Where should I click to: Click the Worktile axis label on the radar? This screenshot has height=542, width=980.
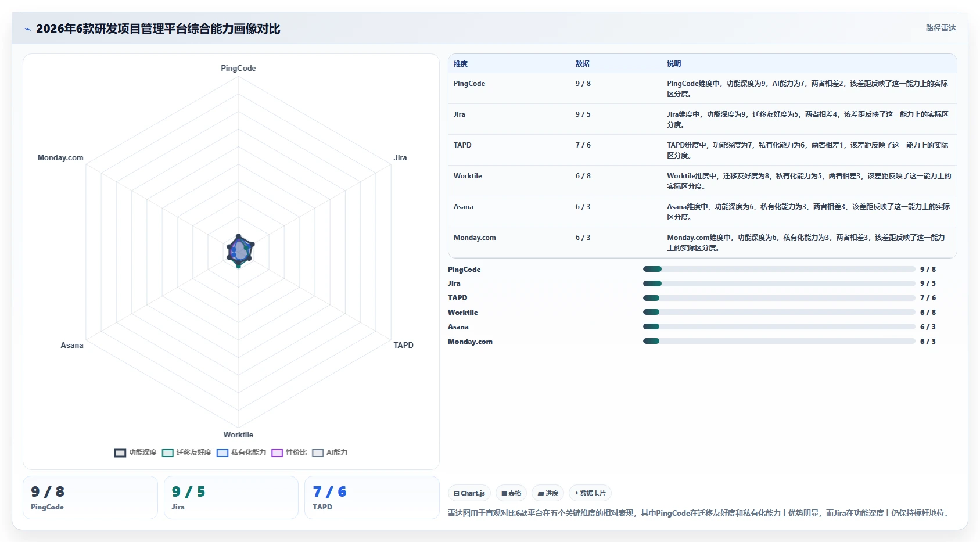238,435
